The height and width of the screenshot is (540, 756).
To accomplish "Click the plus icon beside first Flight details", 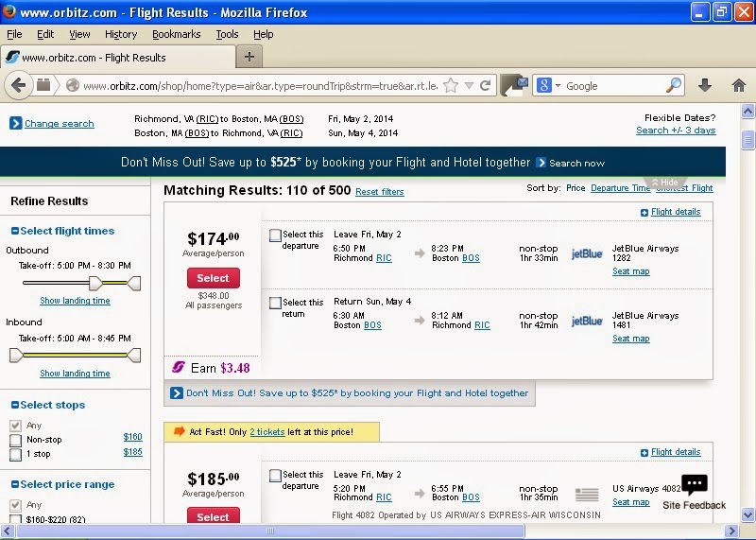I will [644, 213].
